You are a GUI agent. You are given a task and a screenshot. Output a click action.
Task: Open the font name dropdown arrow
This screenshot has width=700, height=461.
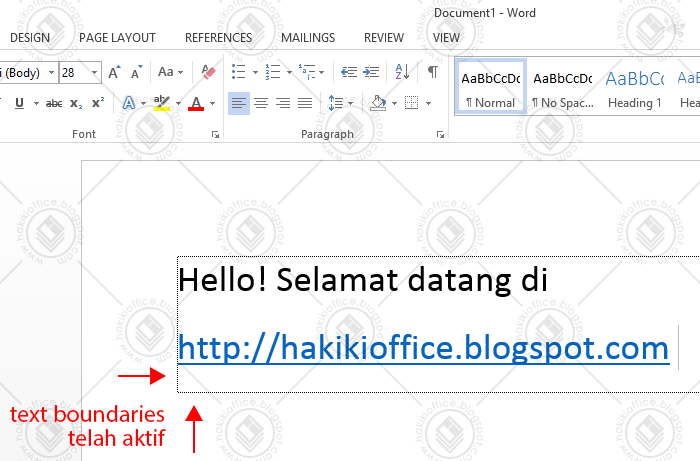click(x=52, y=72)
